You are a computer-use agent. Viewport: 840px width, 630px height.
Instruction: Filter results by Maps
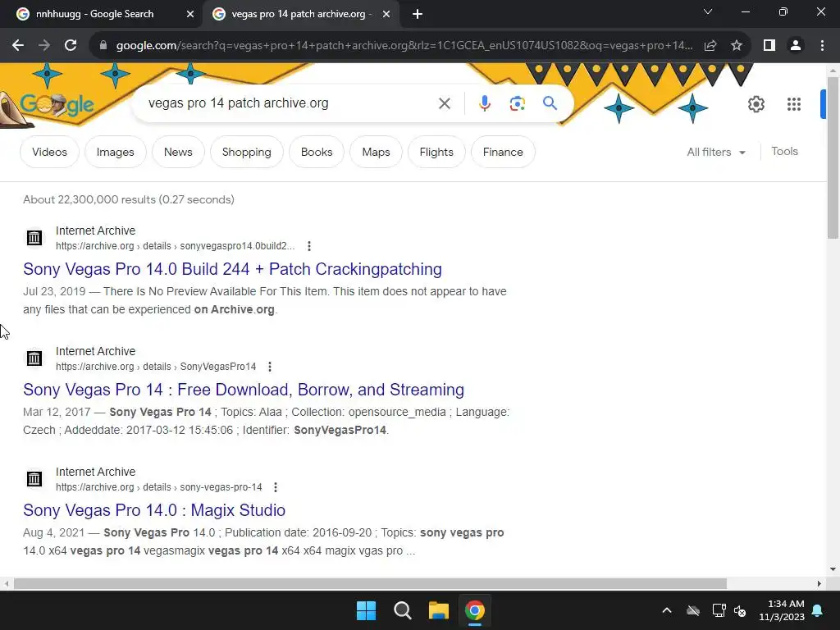coord(376,152)
